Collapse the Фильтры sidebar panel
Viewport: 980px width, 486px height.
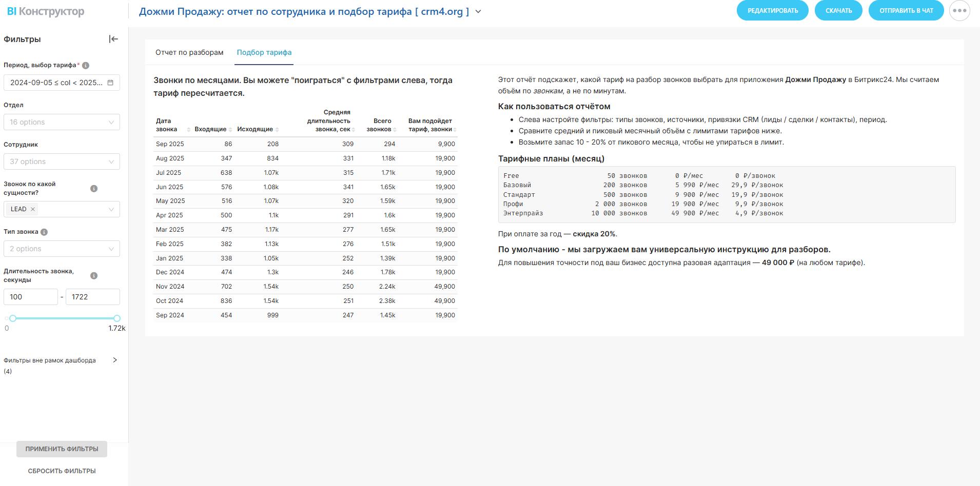click(x=113, y=39)
